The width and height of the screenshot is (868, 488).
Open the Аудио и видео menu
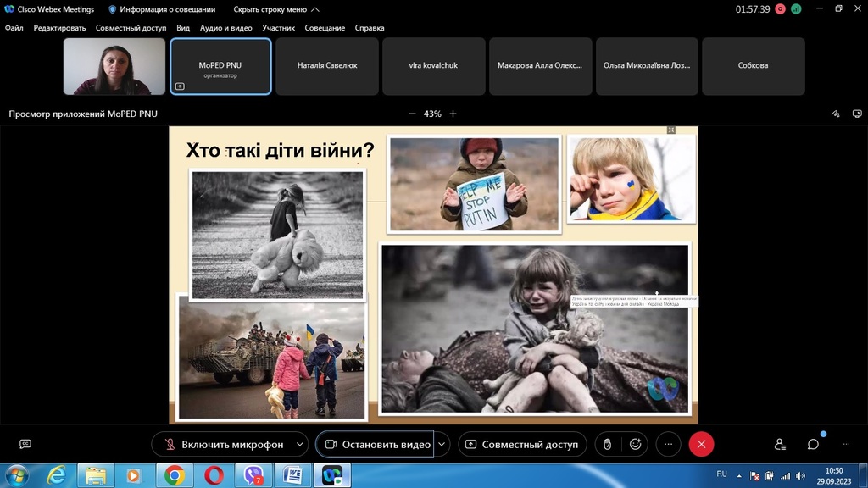pos(225,28)
